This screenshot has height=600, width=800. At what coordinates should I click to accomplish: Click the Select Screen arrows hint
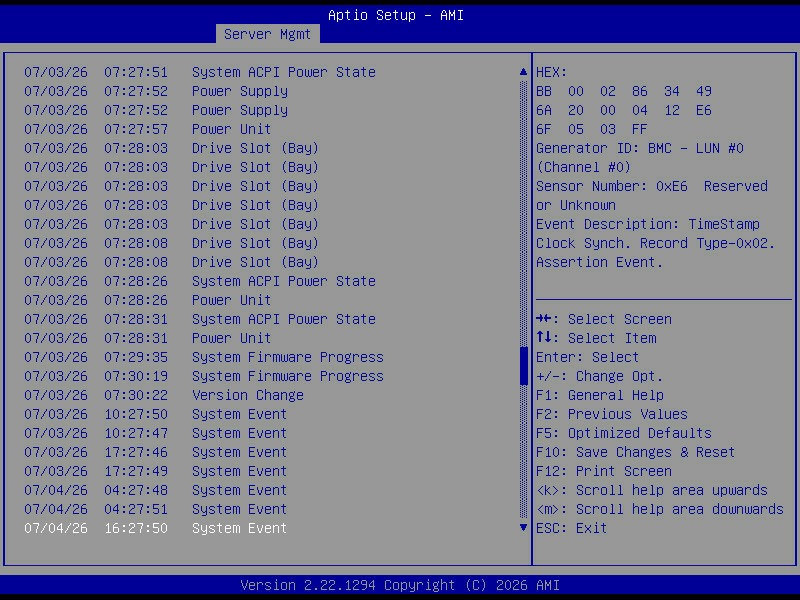tap(604, 319)
